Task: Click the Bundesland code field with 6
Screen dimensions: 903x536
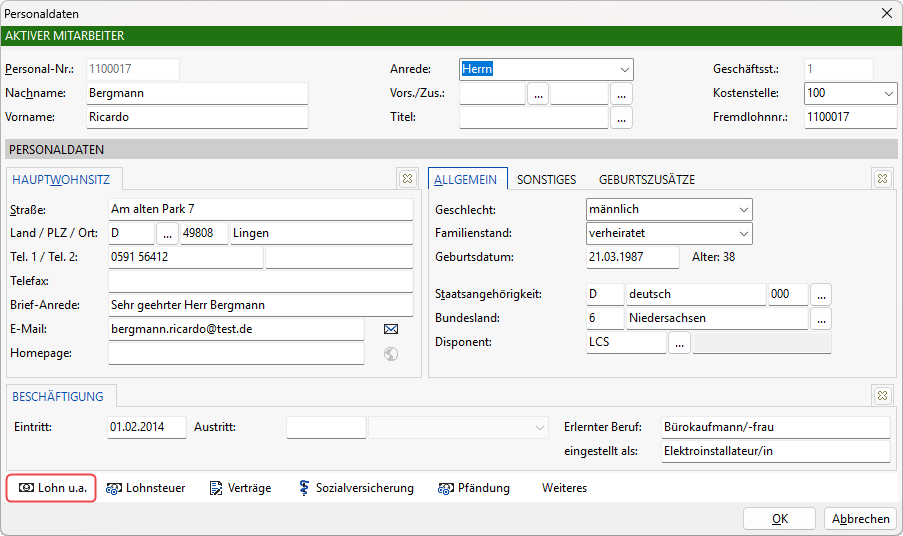Action: click(605, 318)
